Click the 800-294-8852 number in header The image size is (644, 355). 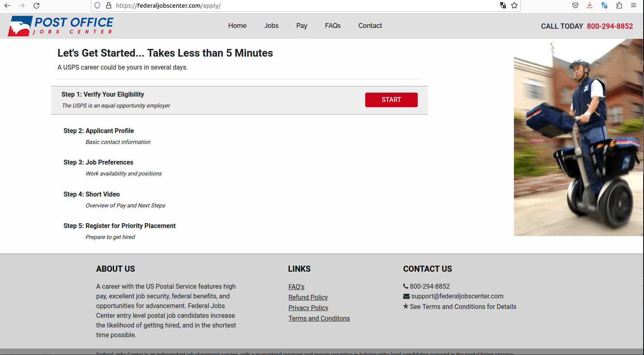pyautogui.click(x=610, y=26)
